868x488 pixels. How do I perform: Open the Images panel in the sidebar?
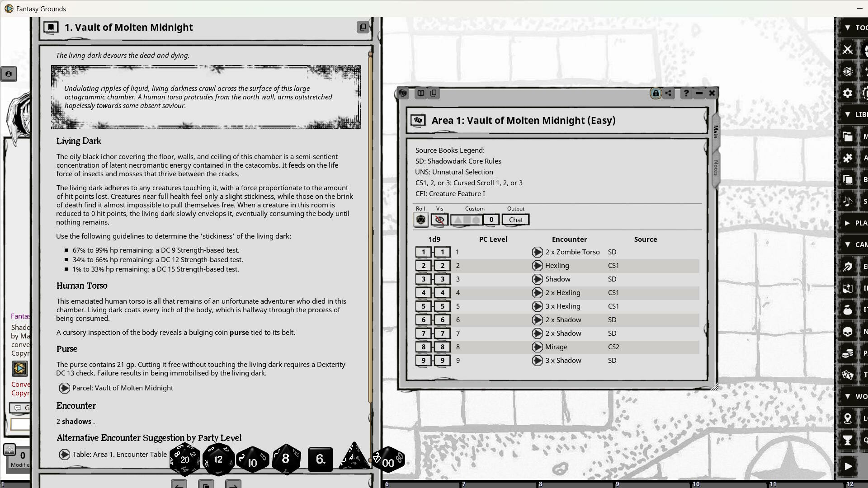click(848, 288)
